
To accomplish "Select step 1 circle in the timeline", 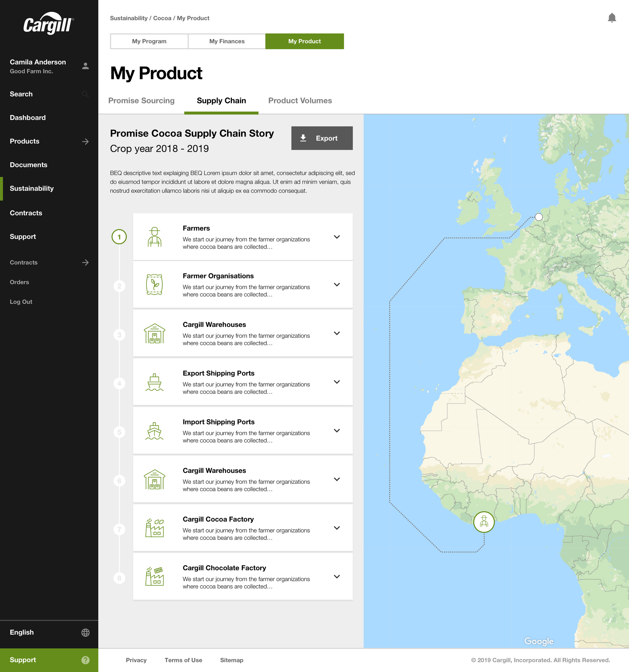I will click(119, 237).
